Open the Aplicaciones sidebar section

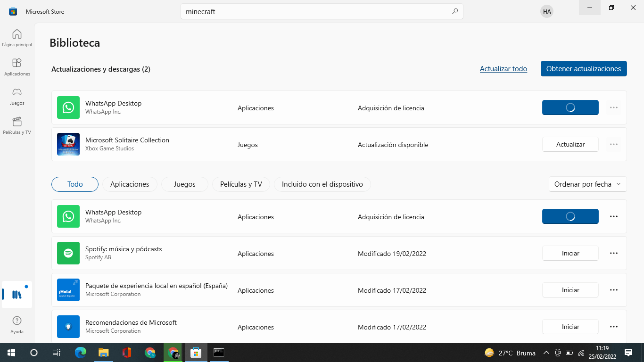pyautogui.click(x=17, y=67)
